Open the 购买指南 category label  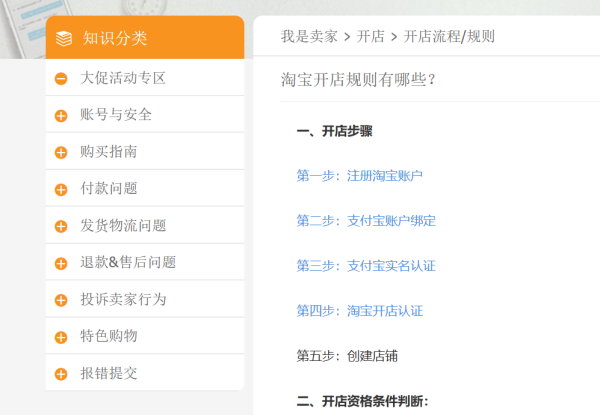click(109, 151)
